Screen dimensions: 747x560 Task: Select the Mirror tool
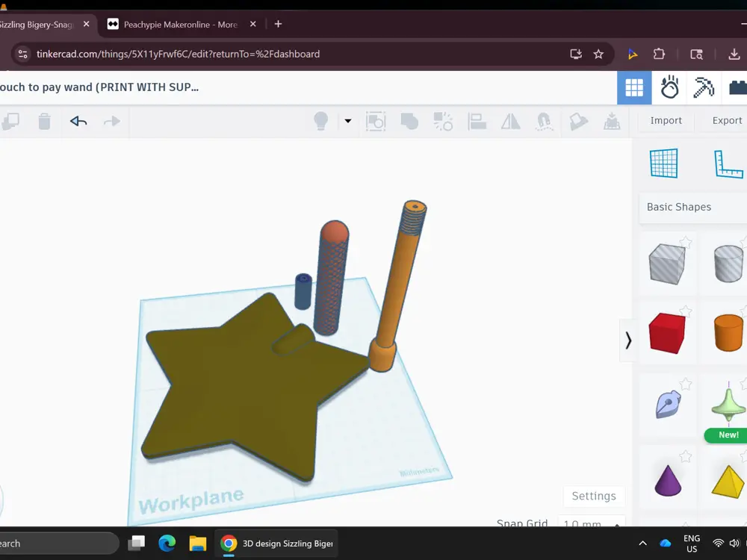[x=511, y=122]
